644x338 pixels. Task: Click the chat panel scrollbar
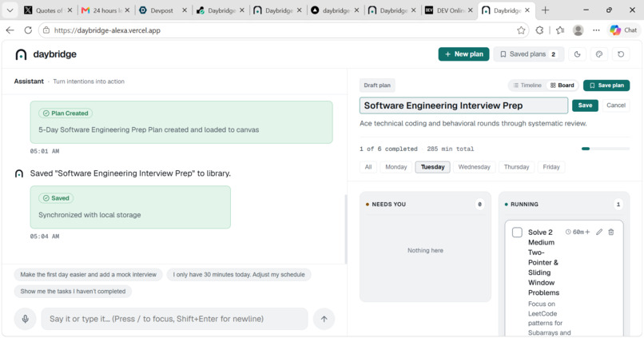[x=345, y=228]
